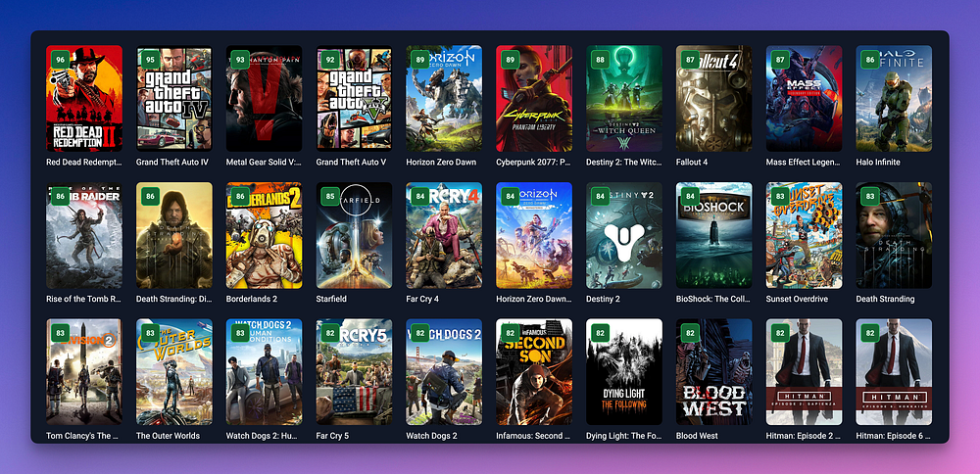Click the 85 score badge on Starfield
The width and height of the screenshot is (980, 474).
coord(330,196)
